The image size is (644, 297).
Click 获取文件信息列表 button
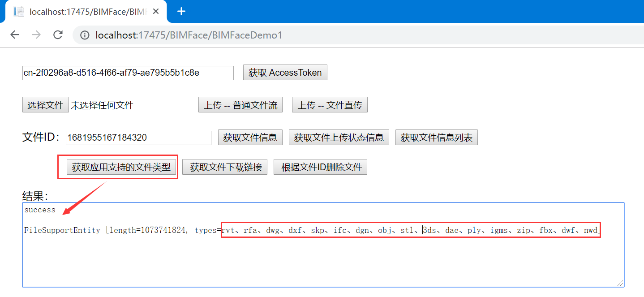point(436,137)
